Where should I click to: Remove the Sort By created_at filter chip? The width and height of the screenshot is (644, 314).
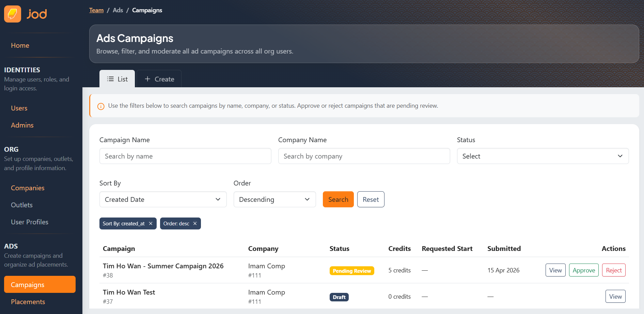pos(151,224)
